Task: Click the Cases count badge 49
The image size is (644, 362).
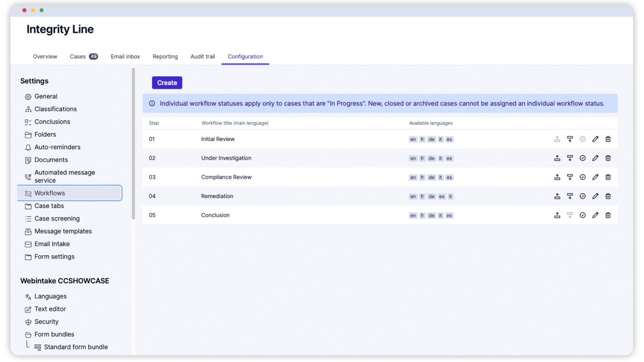Action: point(94,57)
